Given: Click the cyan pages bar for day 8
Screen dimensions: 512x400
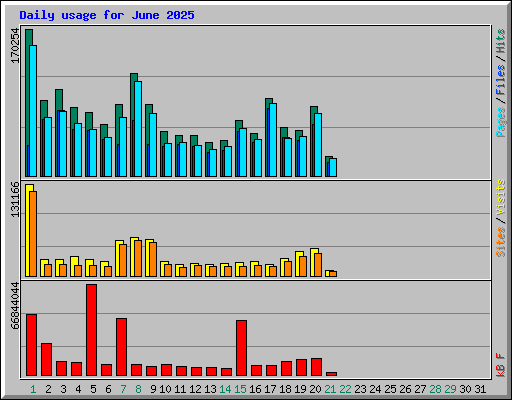Looking at the screenshot, I should tap(138, 129).
